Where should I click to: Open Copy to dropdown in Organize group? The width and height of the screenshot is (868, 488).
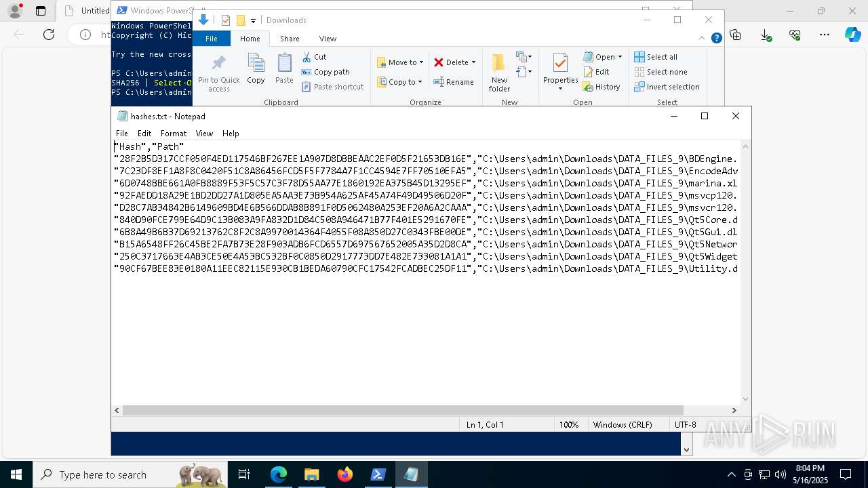pyautogui.click(x=400, y=82)
